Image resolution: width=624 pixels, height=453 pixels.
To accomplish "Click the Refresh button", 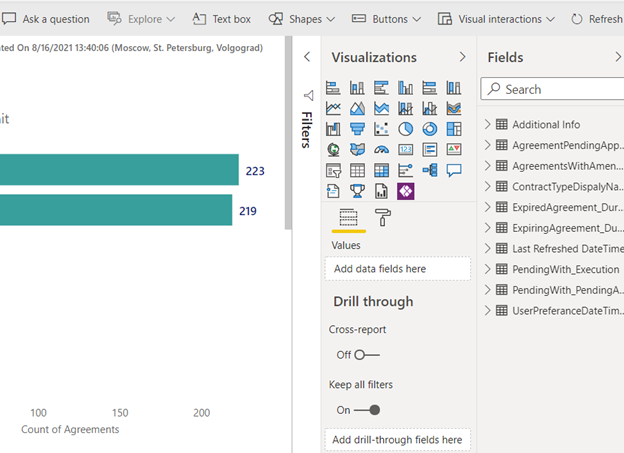I will point(596,19).
